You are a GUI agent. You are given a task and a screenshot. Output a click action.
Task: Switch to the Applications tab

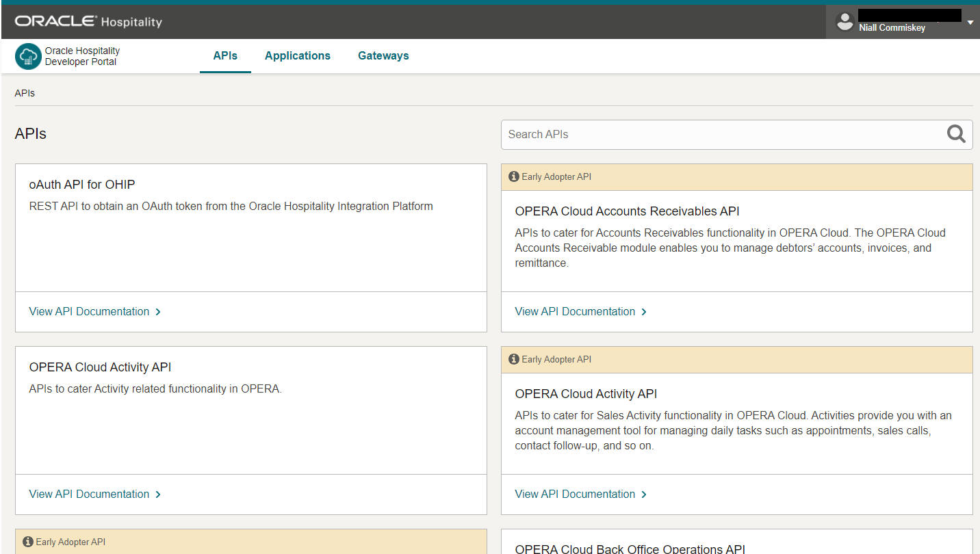coord(297,55)
